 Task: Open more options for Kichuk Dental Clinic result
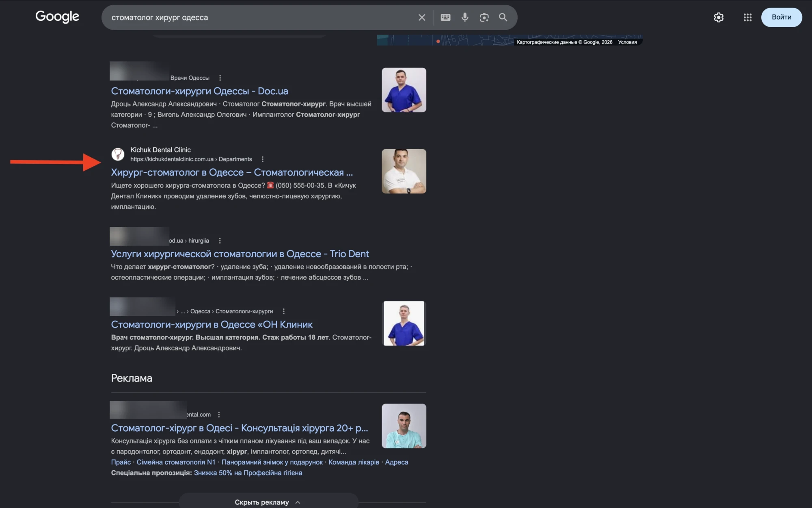[x=263, y=159]
